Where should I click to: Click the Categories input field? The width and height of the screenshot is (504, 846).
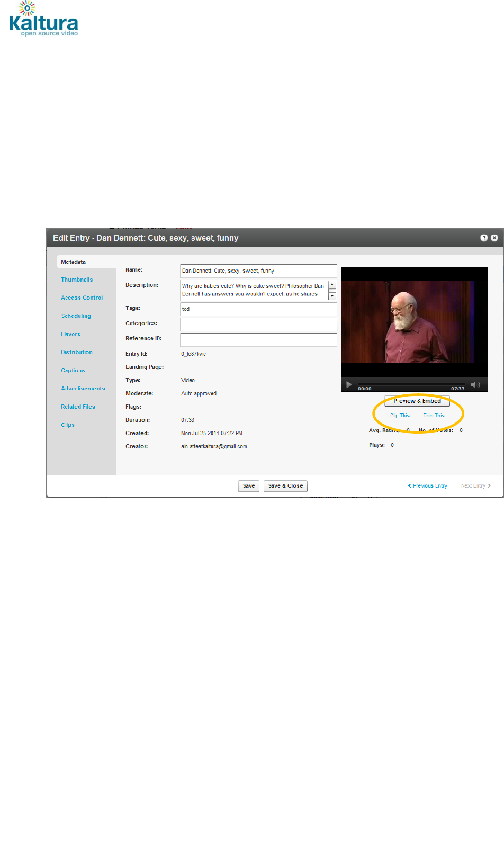tap(258, 325)
